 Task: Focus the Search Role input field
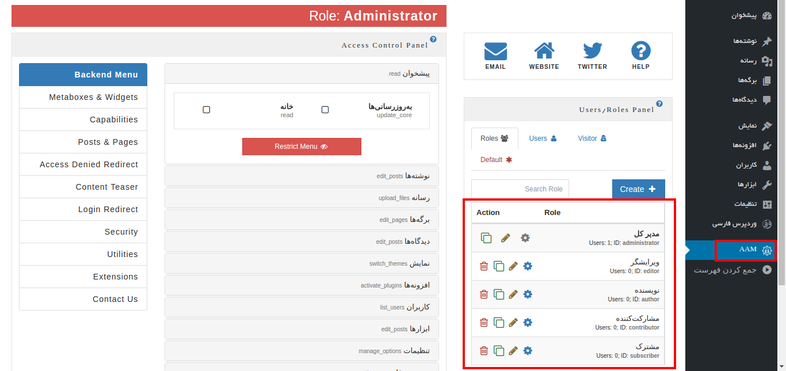pyautogui.click(x=520, y=189)
